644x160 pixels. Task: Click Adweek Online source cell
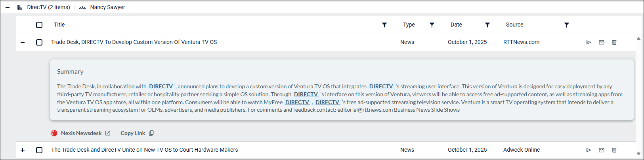522,150
